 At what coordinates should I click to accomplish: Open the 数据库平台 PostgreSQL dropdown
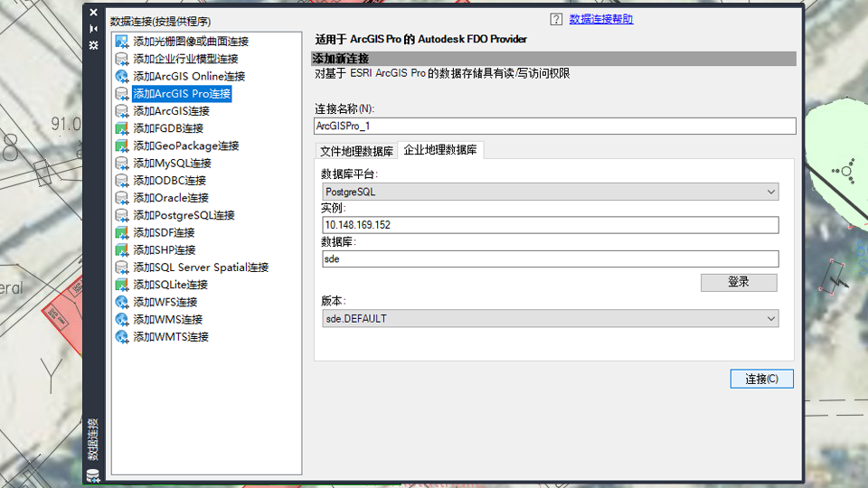pos(551,192)
